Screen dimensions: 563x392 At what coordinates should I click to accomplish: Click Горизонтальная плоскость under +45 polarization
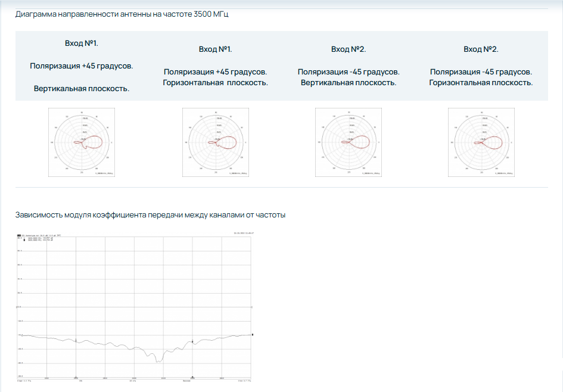(215, 83)
